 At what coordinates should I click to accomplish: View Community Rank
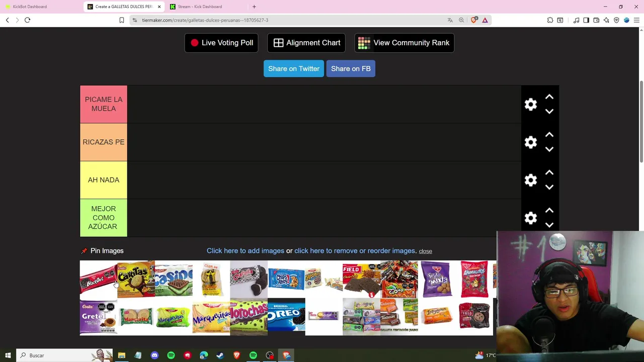pyautogui.click(x=405, y=43)
